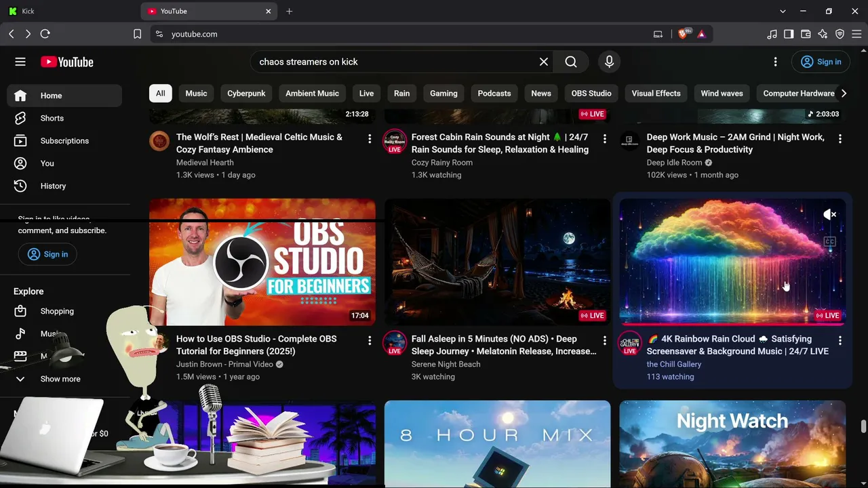Start voice search with the microphone

pos(609,62)
